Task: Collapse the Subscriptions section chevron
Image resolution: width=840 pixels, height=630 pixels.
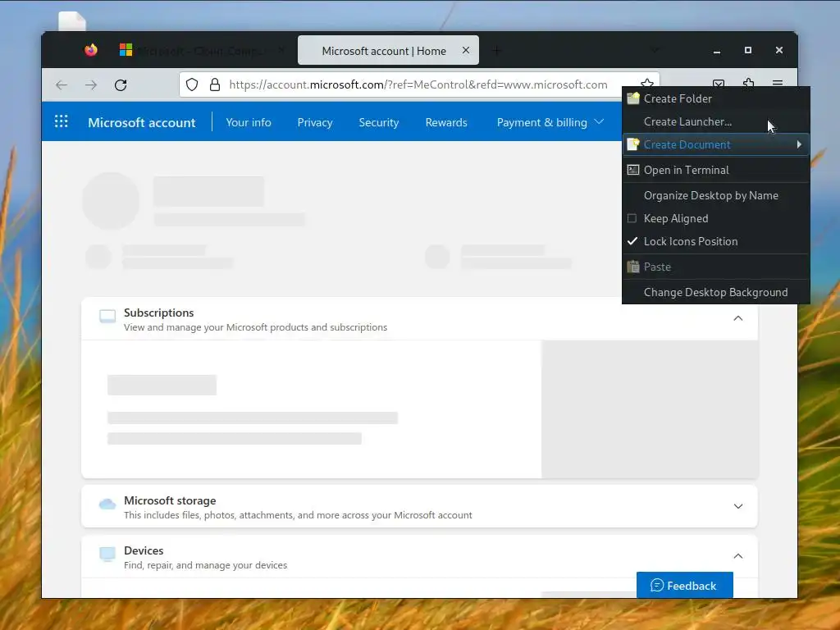Action: 738,318
